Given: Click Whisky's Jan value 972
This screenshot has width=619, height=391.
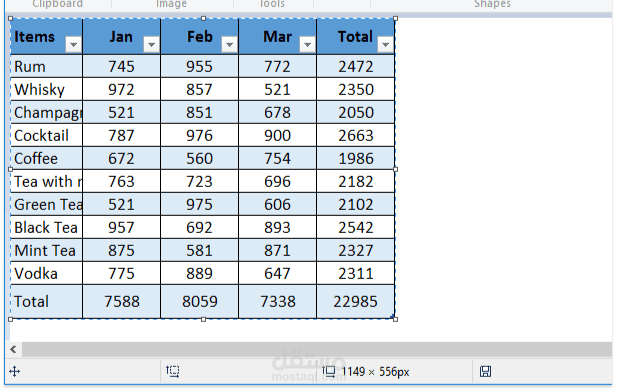Looking at the screenshot, I should click(122, 89).
